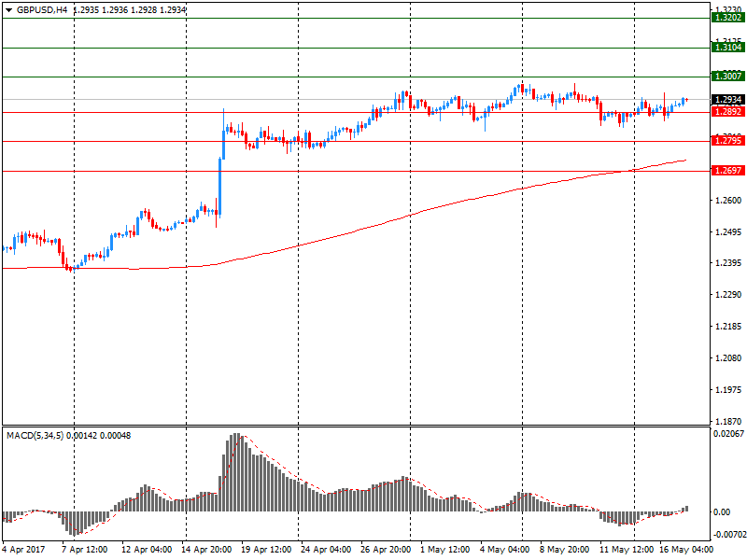This screenshot has width=747, height=560.
Task: Click the MACD zero level 0.00 label
Action: point(721,512)
